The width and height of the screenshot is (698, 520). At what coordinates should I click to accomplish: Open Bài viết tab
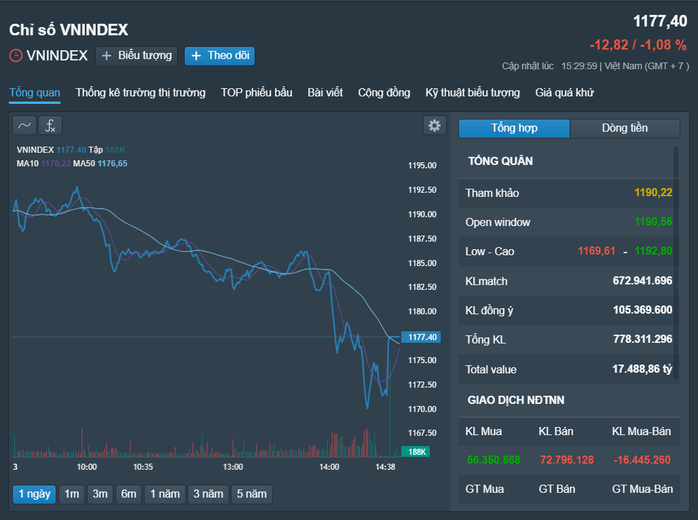click(325, 93)
